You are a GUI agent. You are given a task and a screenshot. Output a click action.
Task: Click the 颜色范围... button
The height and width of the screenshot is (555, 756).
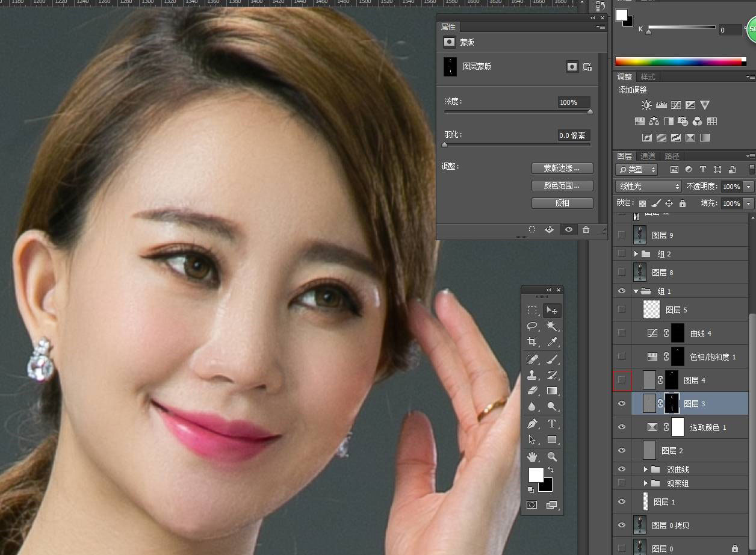[x=562, y=186]
